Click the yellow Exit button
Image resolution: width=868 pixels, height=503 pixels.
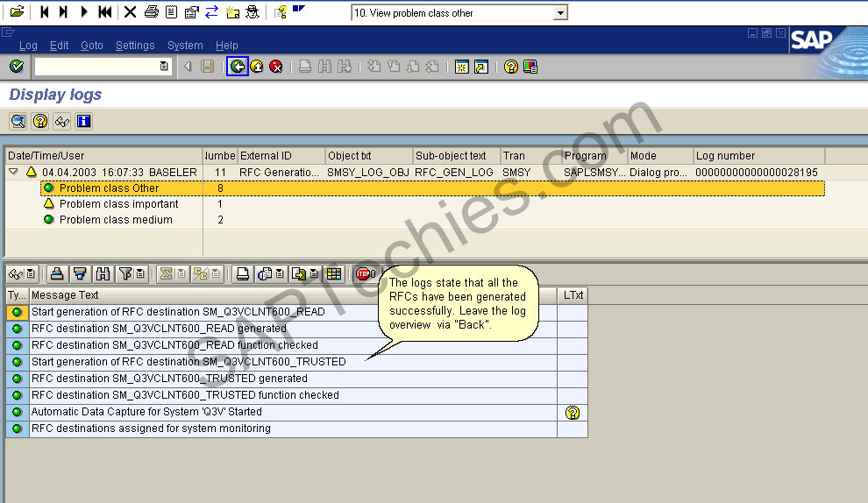tap(257, 67)
